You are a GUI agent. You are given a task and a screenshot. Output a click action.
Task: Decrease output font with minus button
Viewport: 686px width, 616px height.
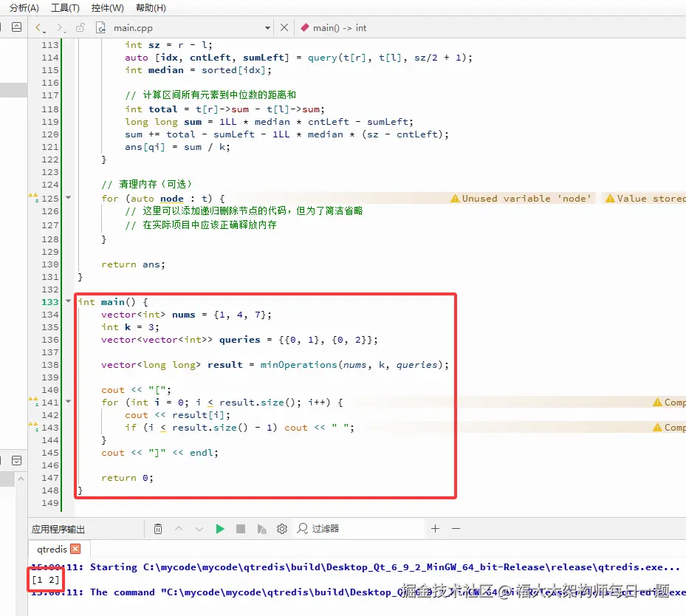coord(456,529)
